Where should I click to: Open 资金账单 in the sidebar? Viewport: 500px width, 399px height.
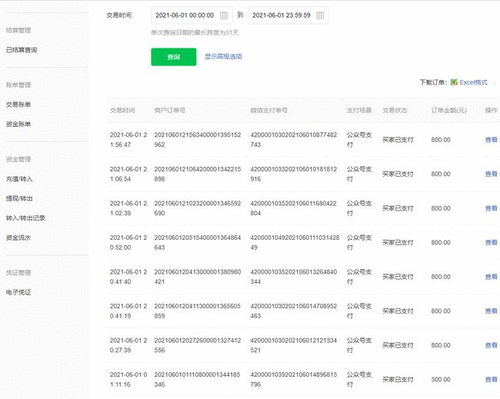tap(18, 124)
